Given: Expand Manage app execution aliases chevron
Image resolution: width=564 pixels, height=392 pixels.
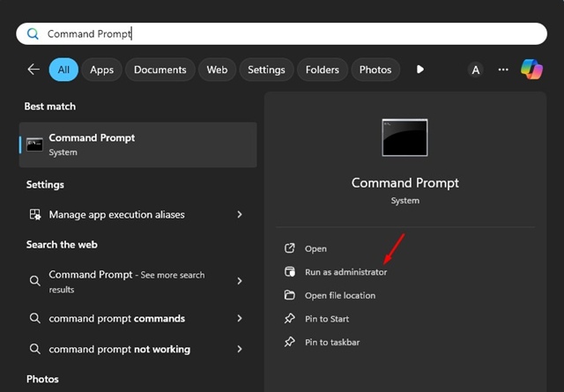Looking at the screenshot, I should pyautogui.click(x=240, y=214).
